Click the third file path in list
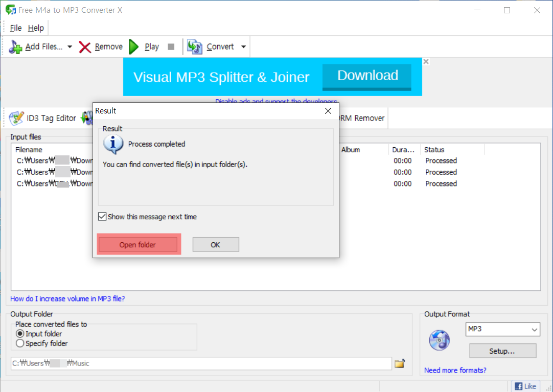 54,183
